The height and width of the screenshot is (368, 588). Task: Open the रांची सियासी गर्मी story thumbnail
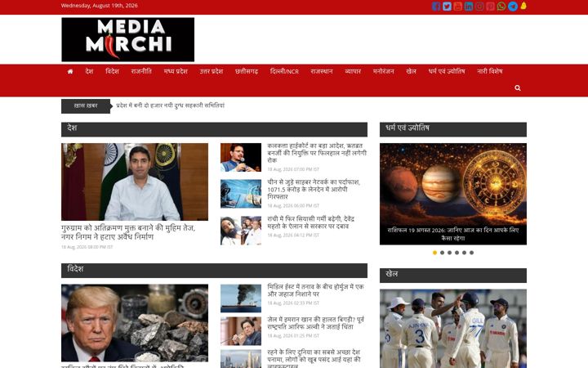coord(241,231)
